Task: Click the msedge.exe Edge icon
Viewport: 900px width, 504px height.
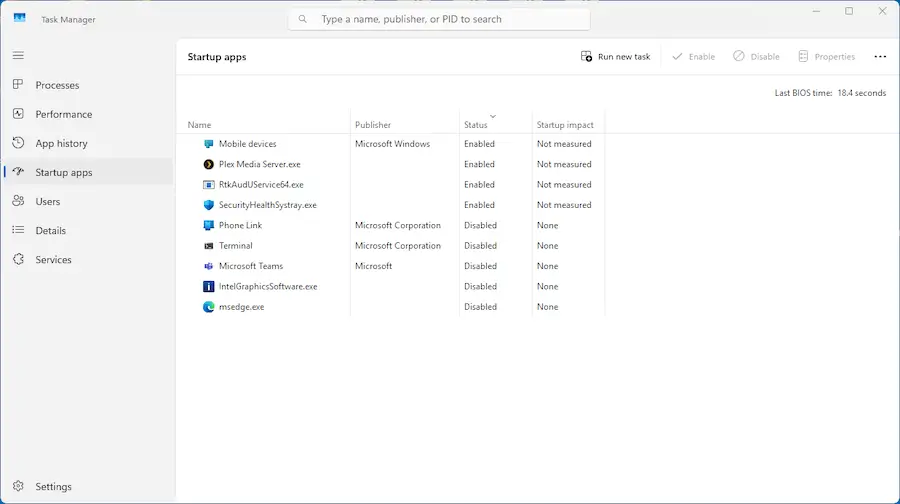Action: pyautogui.click(x=208, y=307)
